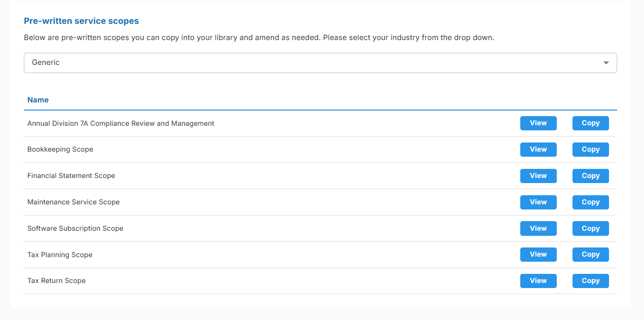Screen dimensions: 644x320
Task: View the Tax Planning Scope
Action: pyautogui.click(x=538, y=255)
